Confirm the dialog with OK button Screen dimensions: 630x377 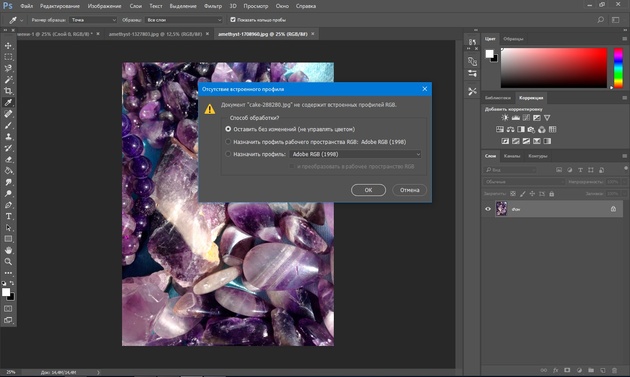tap(368, 190)
